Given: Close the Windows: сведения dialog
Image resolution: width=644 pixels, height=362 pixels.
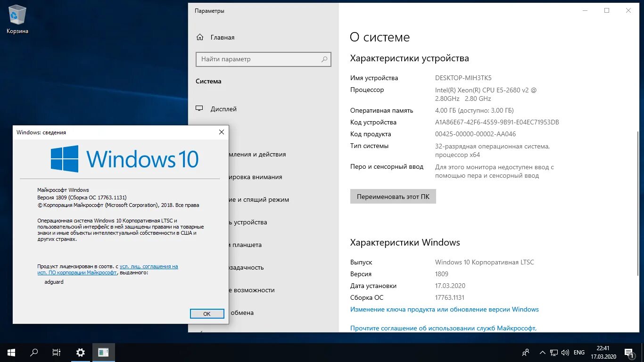Looking at the screenshot, I should [222, 132].
